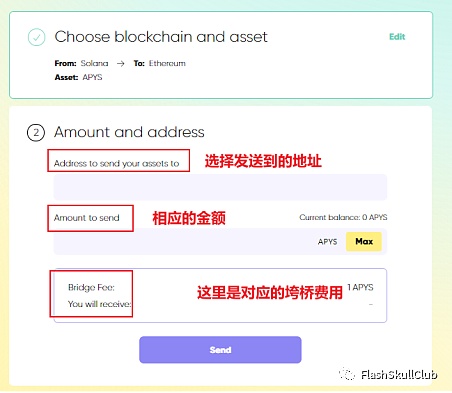The width and height of the screenshot is (452, 393).
Task: Click the 'Choose blockchain and asset' heading
Action: click(x=161, y=37)
